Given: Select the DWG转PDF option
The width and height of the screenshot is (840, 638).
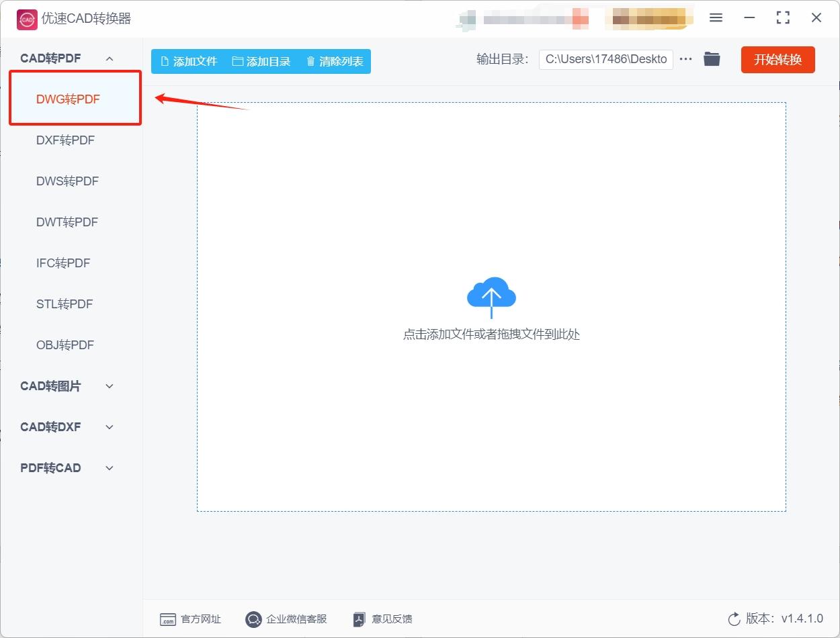Looking at the screenshot, I should pos(67,99).
